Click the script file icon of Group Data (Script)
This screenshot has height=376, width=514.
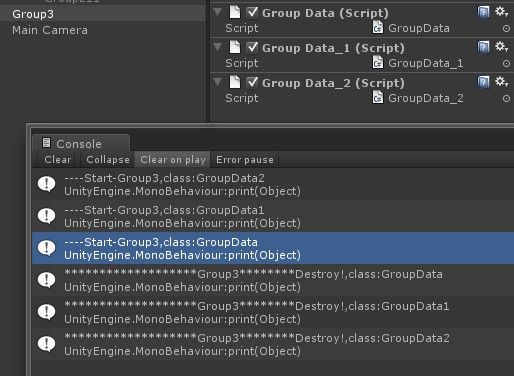tap(235, 12)
